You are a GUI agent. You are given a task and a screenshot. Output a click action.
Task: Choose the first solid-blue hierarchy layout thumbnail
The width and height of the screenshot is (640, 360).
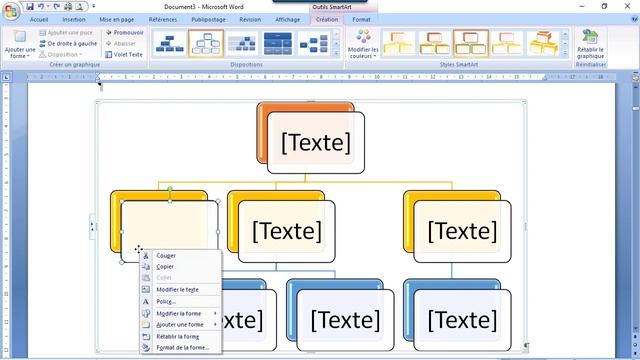click(x=169, y=43)
